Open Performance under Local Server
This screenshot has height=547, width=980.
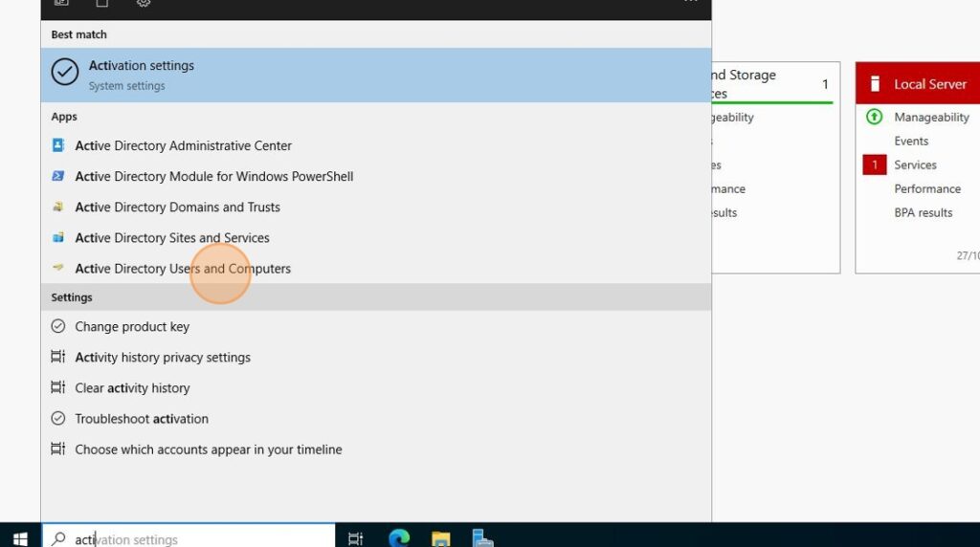926,188
